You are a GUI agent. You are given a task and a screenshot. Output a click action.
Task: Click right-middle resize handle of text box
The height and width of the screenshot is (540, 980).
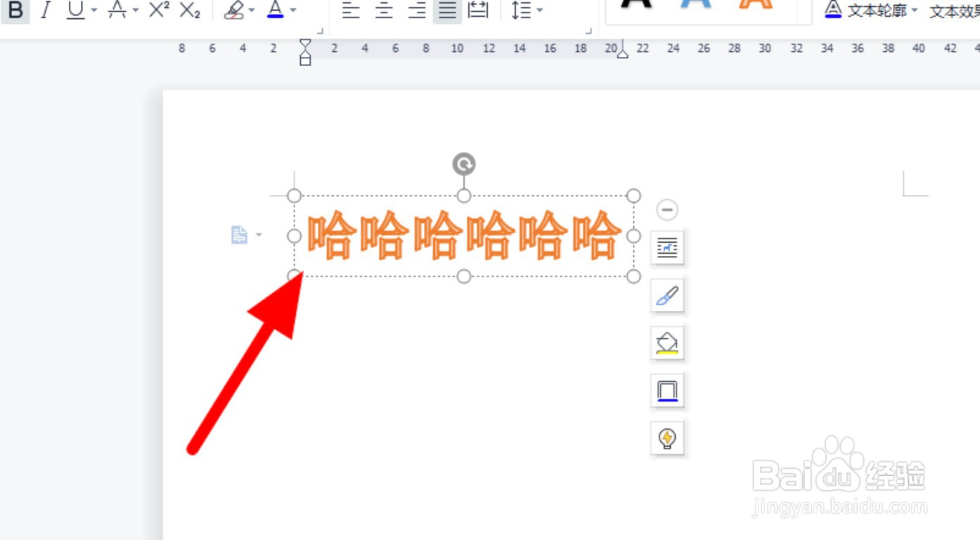[x=633, y=236]
